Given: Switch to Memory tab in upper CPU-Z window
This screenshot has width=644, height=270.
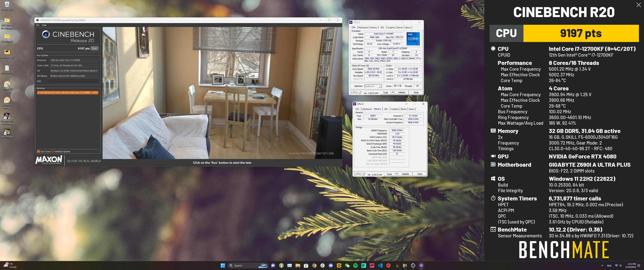Looking at the screenshot, I should tap(374, 28).
